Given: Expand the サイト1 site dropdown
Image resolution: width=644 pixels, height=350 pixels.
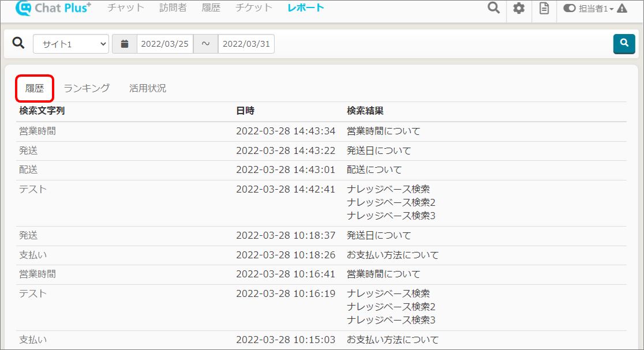Looking at the screenshot, I should tap(71, 44).
